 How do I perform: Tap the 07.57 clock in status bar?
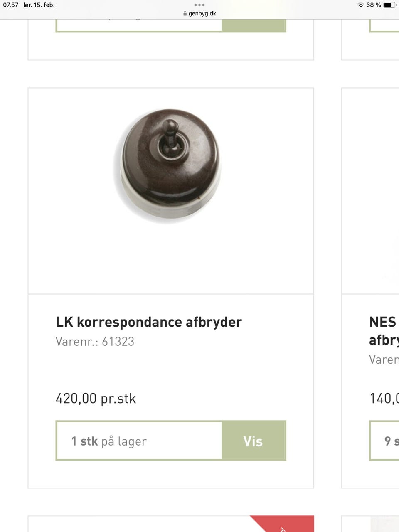11,5
